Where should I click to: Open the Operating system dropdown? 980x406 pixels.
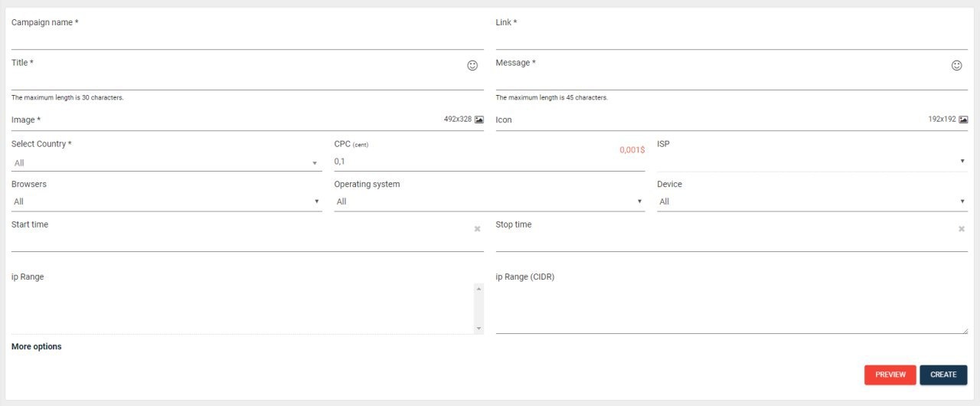point(489,201)
